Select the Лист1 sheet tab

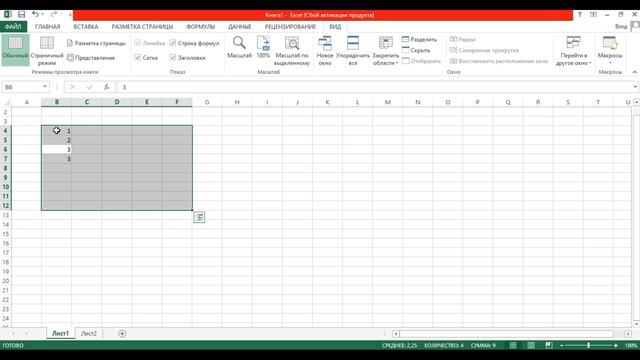pyautogui.click(x=60, y=333)
